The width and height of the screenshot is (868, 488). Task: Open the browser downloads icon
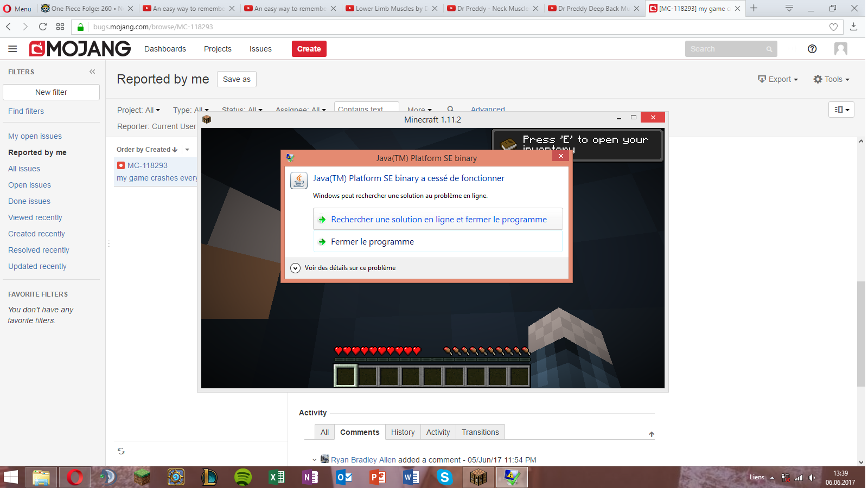[x=853, y=27]
